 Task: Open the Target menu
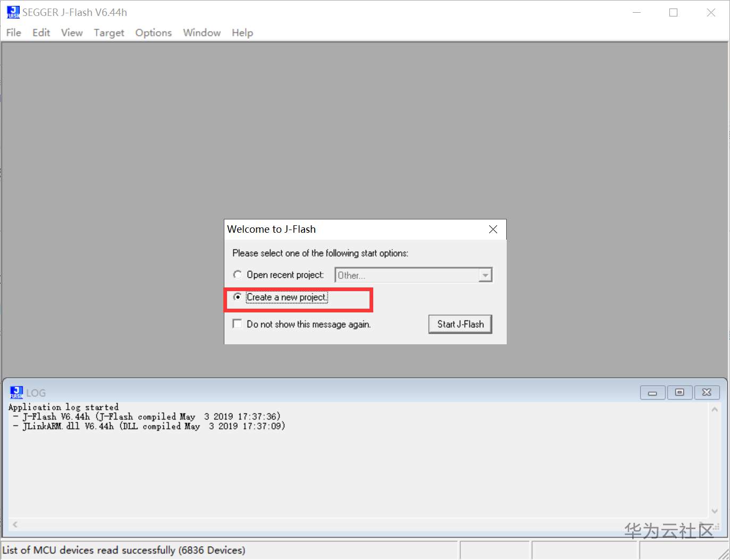coord(109,32)
